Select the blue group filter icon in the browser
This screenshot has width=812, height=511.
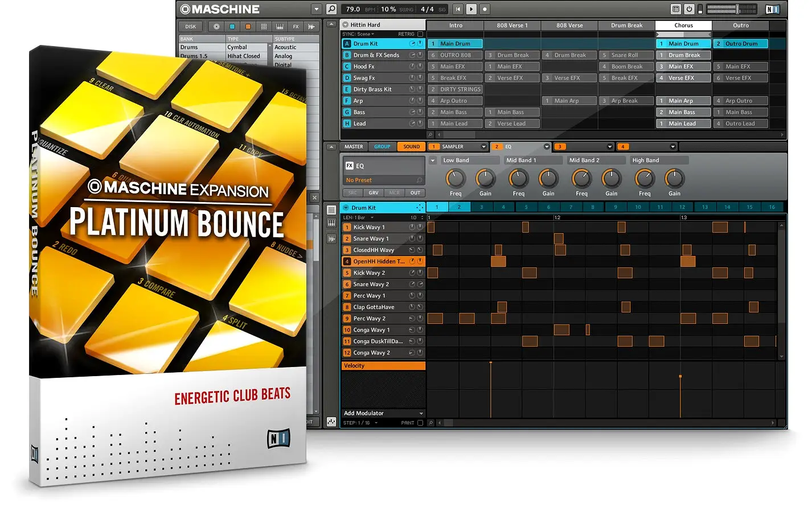tap(232, 27)
